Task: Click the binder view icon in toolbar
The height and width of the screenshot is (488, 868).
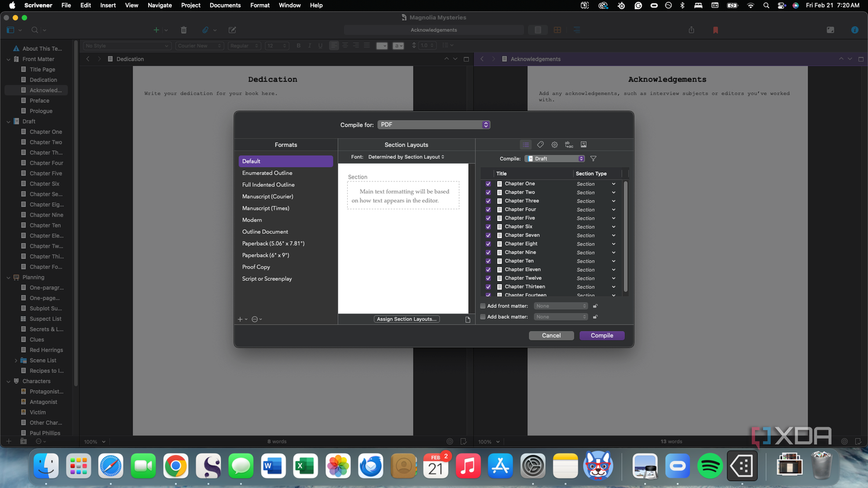Action: click(x=10, y=30)
